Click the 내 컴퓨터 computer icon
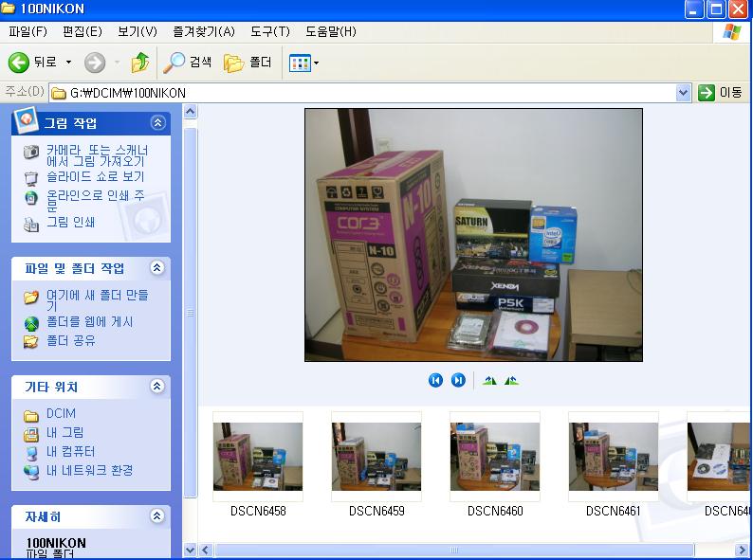The height and width of the screenshot is (560, 753). (31, 453)
